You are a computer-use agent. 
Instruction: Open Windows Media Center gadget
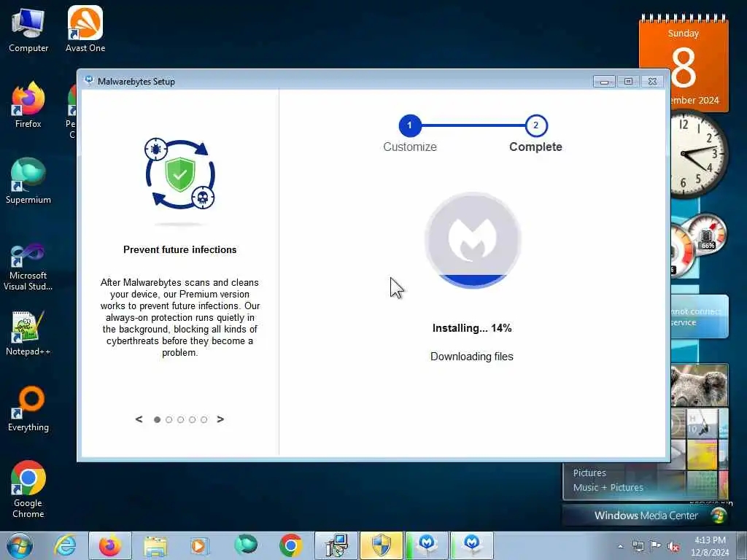point(646,516)
